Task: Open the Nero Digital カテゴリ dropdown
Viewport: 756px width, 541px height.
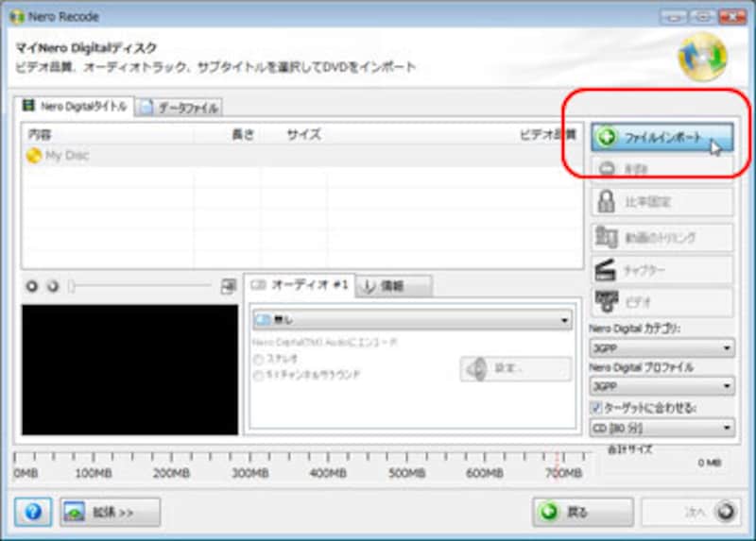Action: [x=662, y=347]
